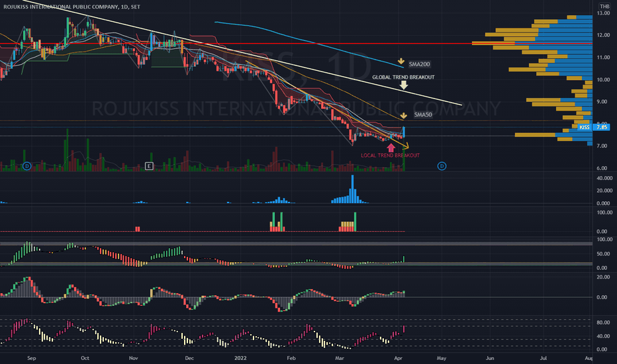The image size is (617, 364).
Task: Click the 12.00 price axis label
Action: (x=603, y=36)
